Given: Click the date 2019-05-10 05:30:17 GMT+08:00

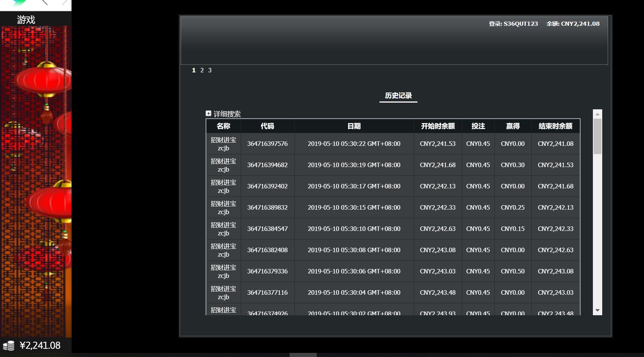Looking at the screenshot, I should point(354,186).
